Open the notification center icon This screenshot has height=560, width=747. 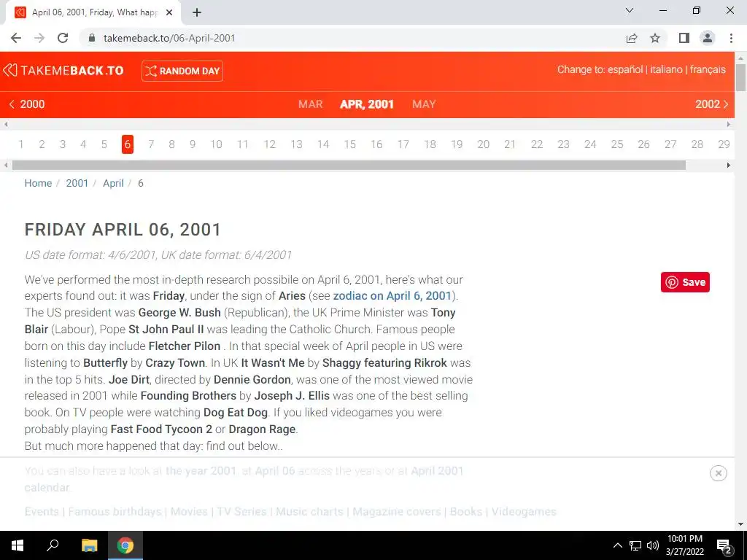[x=724, y=546]
